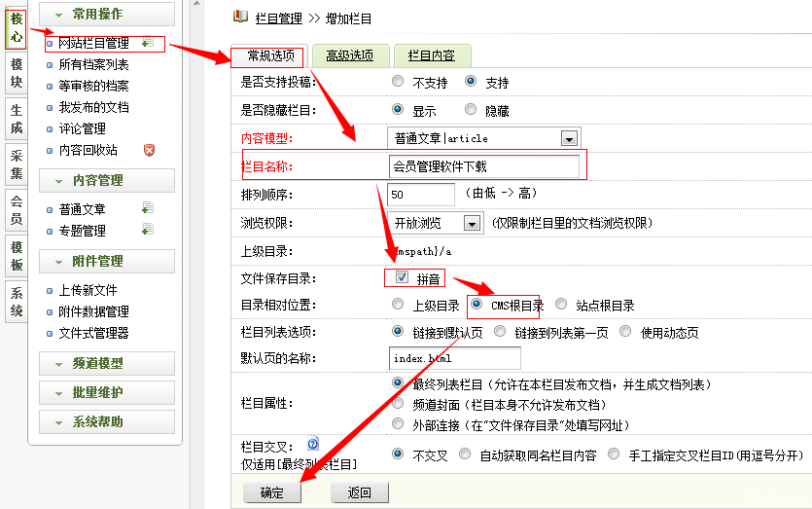This screenshot has height=509, width=812.
Task: Click the red shield icon beside 内容回收站
Action: (x=149, y=150)
